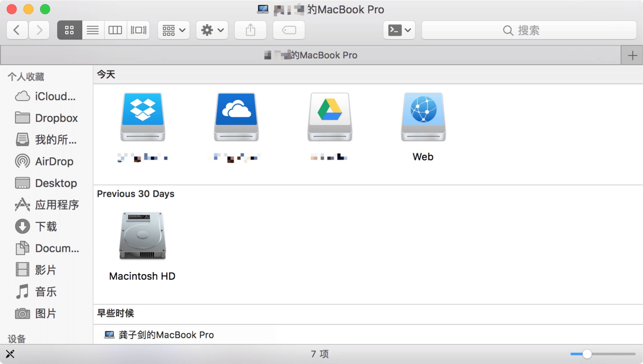
Task: Select the Google Drive mounted drive icon
Action: [x=330, y=117]
